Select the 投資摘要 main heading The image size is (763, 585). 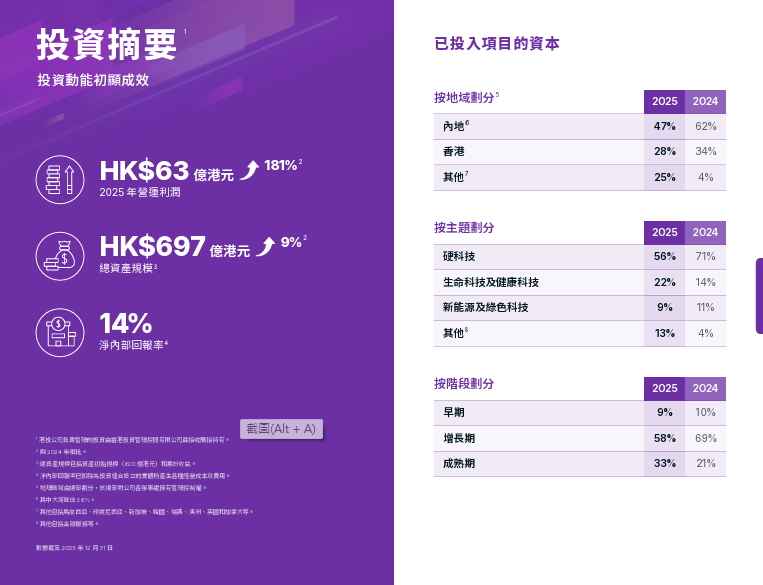(x=106, y=44)
